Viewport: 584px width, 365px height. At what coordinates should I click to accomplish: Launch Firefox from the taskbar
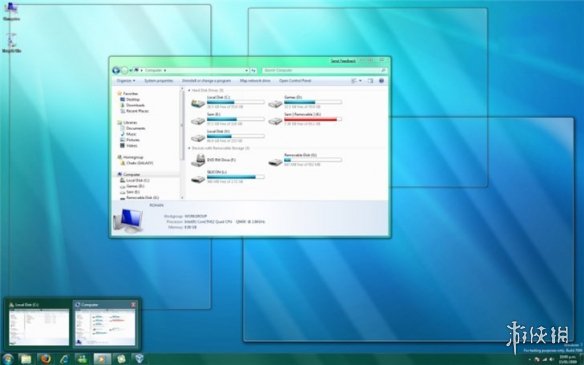(x=46, y=359)
